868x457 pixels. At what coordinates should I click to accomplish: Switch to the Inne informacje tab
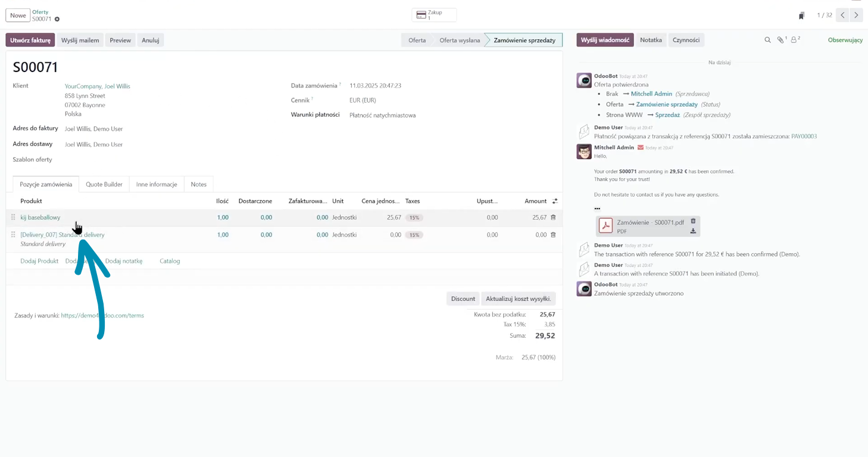[157, 185]
